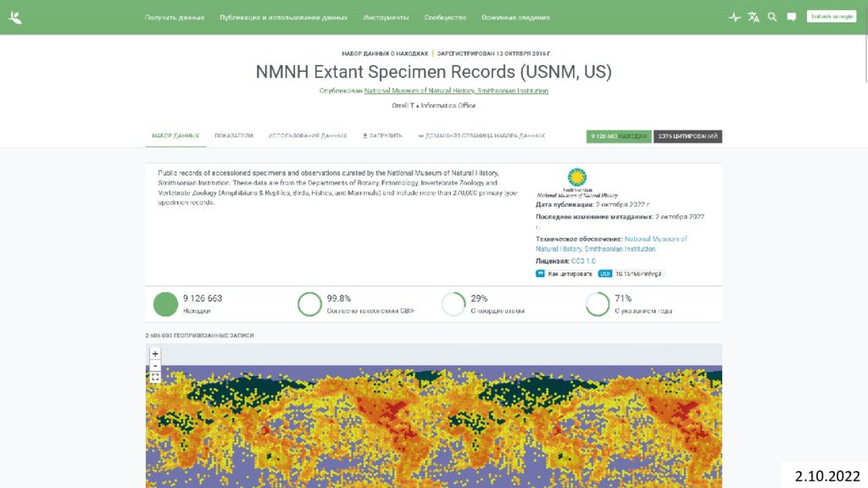Screen dimensions: 868x488
Task: Toggle fullscreen map view icon
Action: pos(155,377)
